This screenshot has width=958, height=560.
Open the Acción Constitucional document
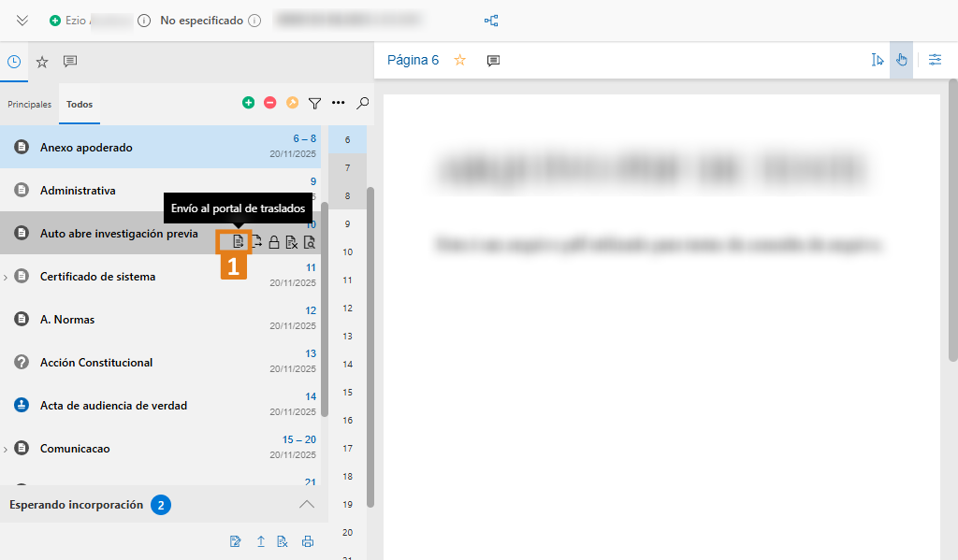96,363
